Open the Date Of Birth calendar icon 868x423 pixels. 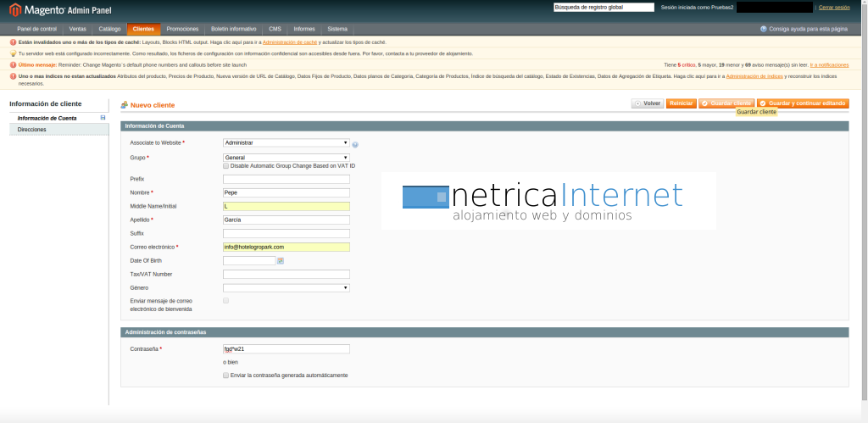click(x=281, y=261)
